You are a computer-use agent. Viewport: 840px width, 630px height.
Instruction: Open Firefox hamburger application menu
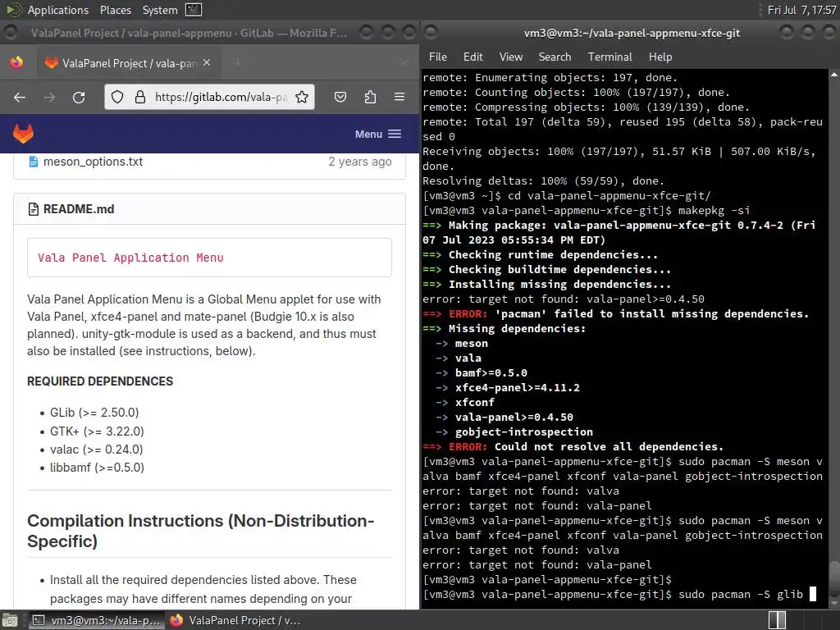tap(399, 97)
